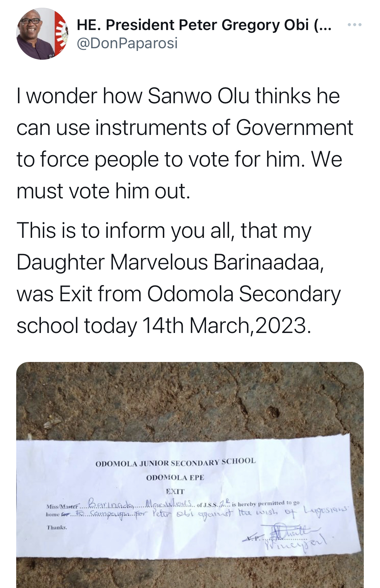Viewport: 380px width, 588px height.
Task: Click the "ODOMOLA EPE" line on the slip
Action: click(x=175, y=478)
